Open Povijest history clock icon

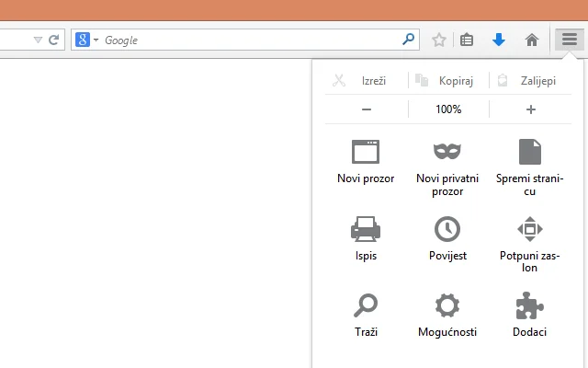(447, 238)
